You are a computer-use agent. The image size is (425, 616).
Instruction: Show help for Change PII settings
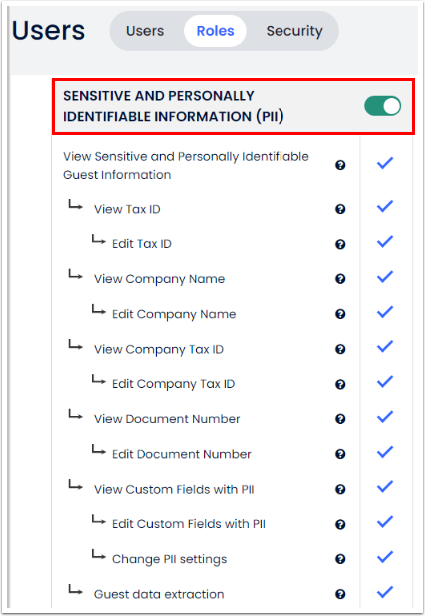click(x=340, y=559)
